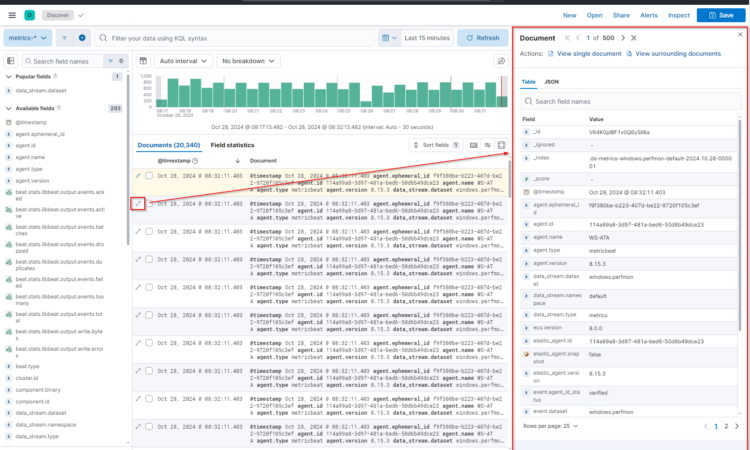Open the table settings sliders icon
The height and width of the screenshot is (450, 750).
pos(487,145)
